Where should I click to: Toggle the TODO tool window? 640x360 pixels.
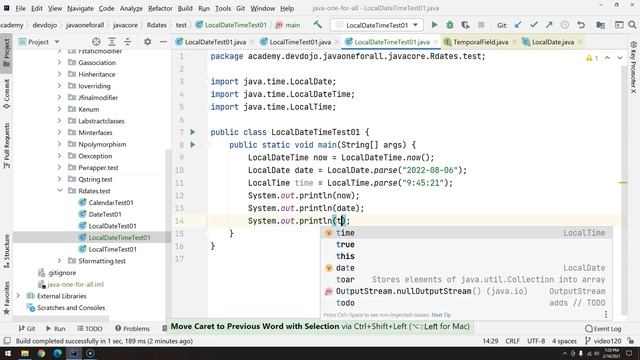[x=90, y=328]
